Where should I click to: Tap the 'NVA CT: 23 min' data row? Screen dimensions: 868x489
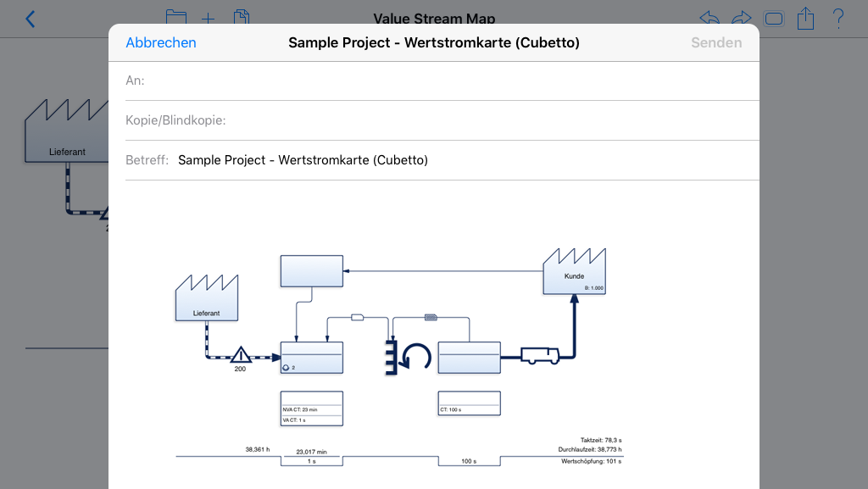(312, 410)
